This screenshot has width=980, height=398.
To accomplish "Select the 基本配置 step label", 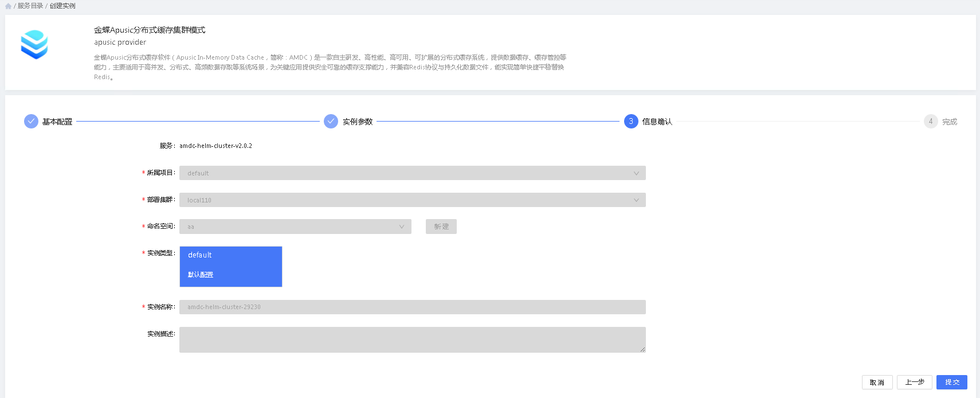I will point(57,122).
